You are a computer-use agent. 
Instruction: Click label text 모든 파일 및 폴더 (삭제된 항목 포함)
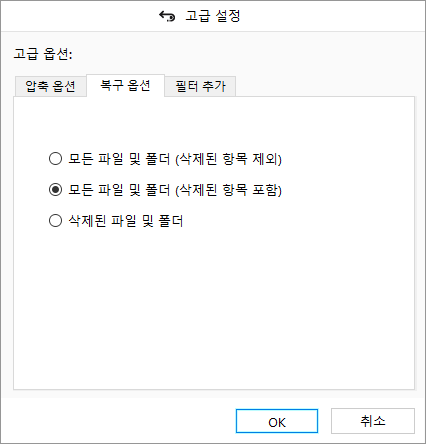[x=175, y=190]
